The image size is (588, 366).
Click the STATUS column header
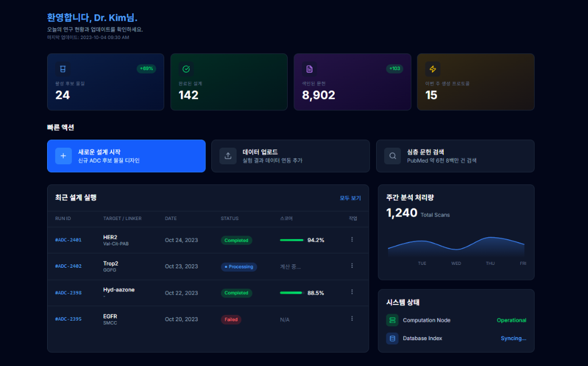pyautogui.click(x=230, y=218)
